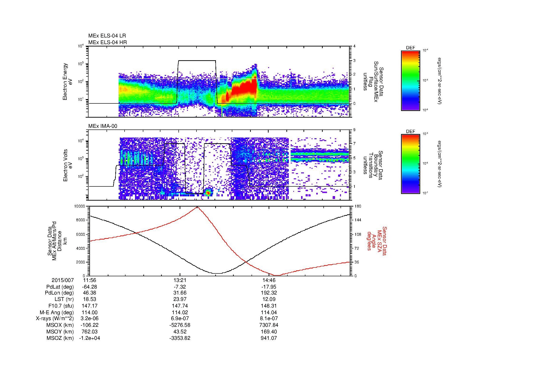Click the PdLat value '-64.28'

point(90,287)
